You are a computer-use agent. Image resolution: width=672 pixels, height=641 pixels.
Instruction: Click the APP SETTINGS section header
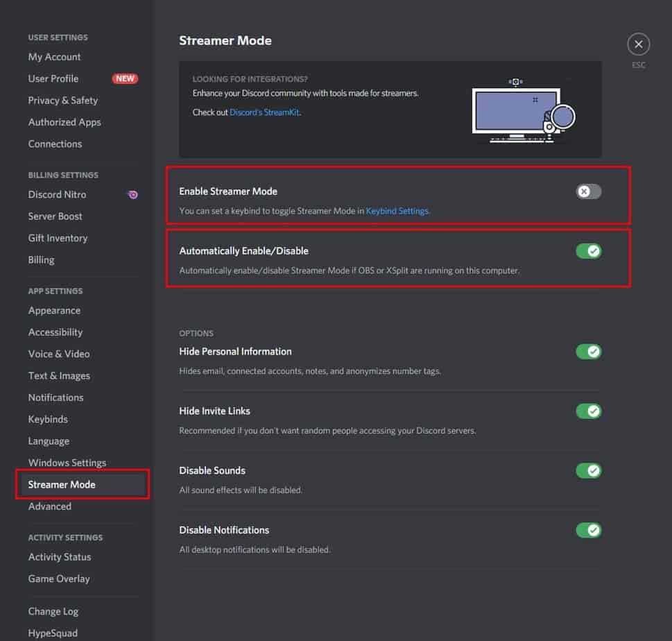click(x=55, y=291)
